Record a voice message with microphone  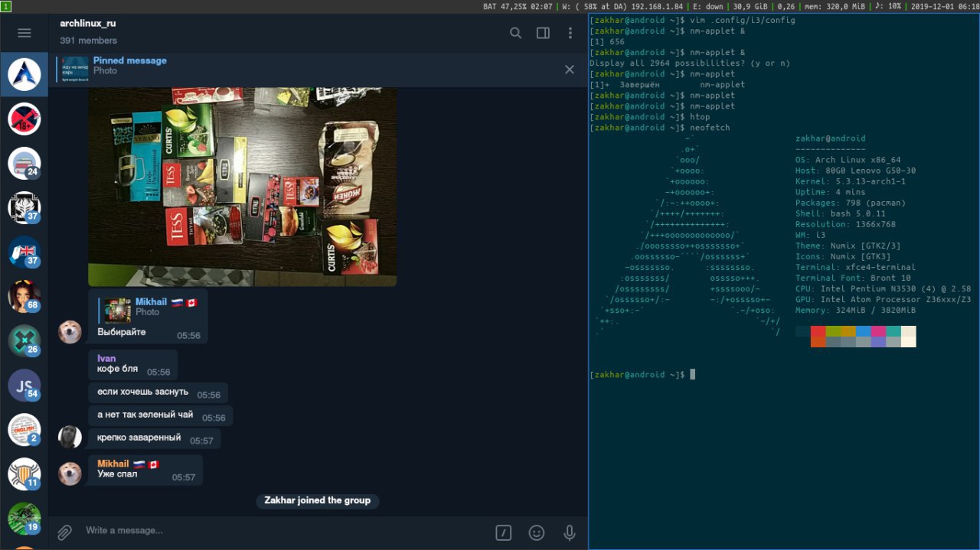click(x=570, y=532)
